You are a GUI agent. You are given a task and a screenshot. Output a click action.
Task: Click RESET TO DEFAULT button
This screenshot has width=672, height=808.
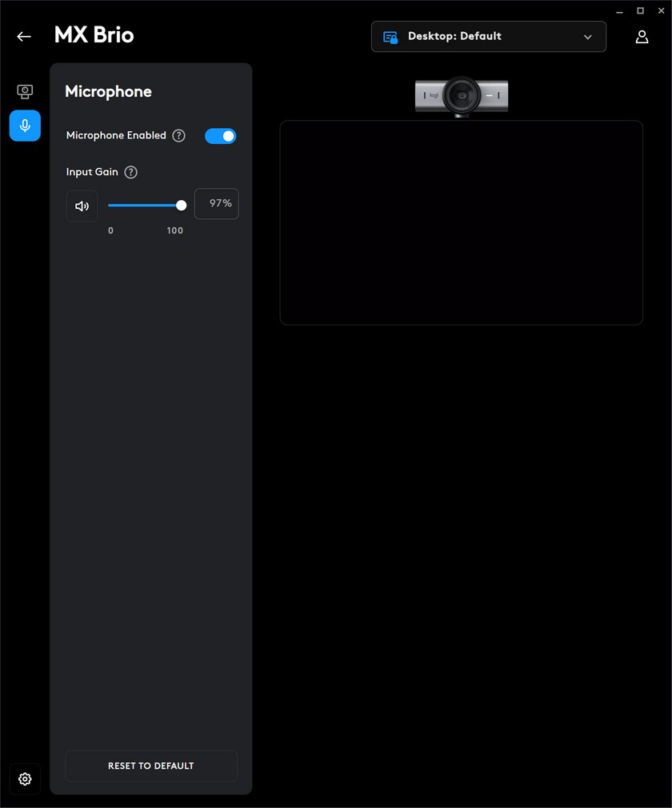pos(151,766)
